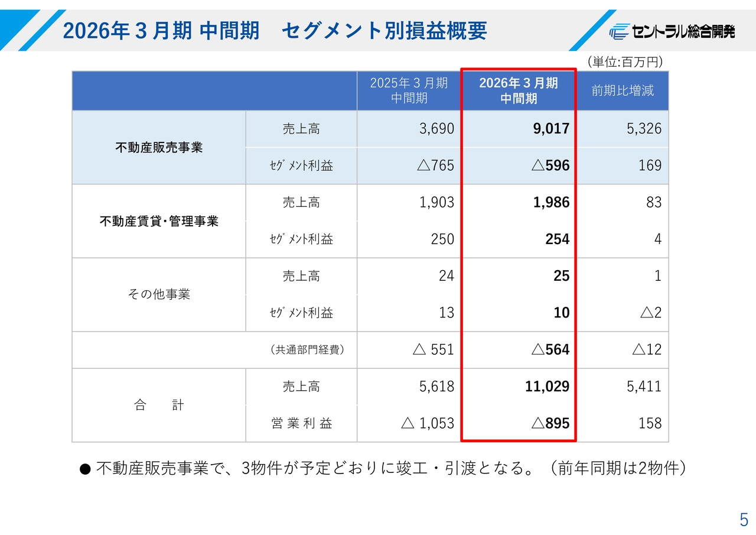Viewport: 756px width, 535px height.
Task: Select the その他事業 row label
Action: (159, 294)
